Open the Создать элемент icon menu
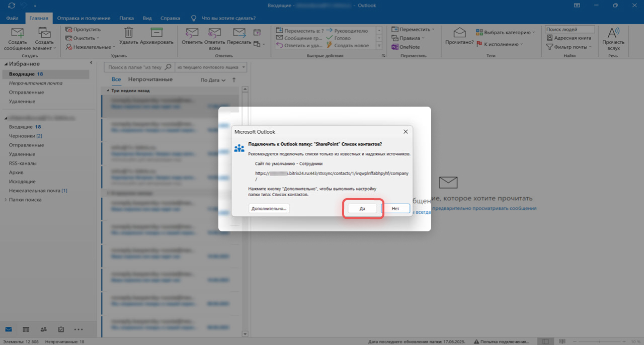644x345 pixels. pos(44,33)
